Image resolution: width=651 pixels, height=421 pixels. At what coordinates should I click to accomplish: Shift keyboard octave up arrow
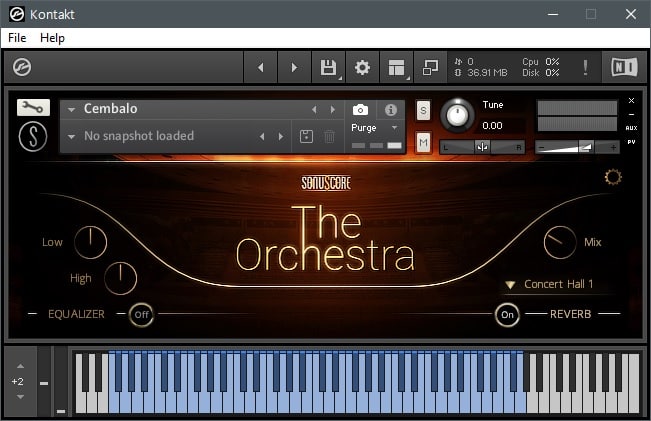click(x=20, y=366)
